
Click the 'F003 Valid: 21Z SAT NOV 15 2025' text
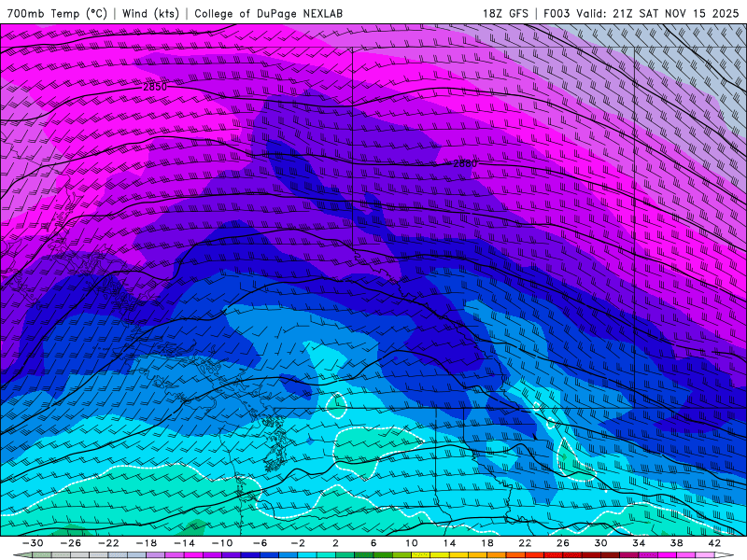pos(641,13)
